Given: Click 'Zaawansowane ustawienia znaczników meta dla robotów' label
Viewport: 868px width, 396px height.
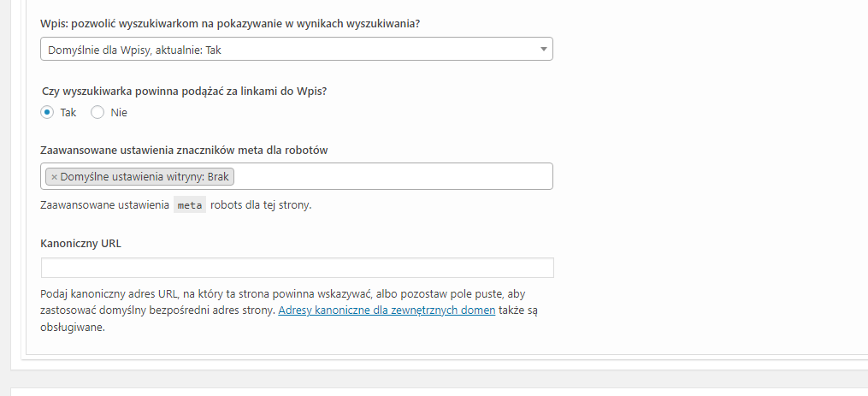Looking at the screenshot, I should click(x=185, y=150).
